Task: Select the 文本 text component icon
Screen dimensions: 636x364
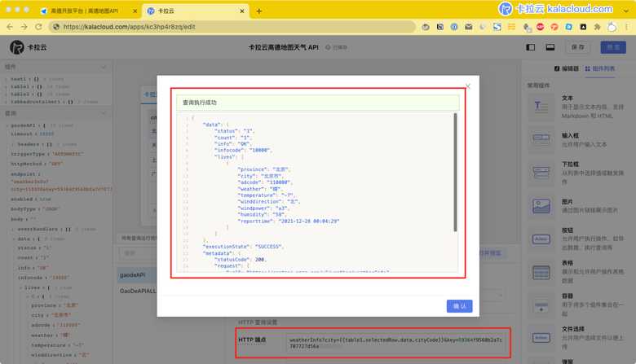Action: [541, 107]
